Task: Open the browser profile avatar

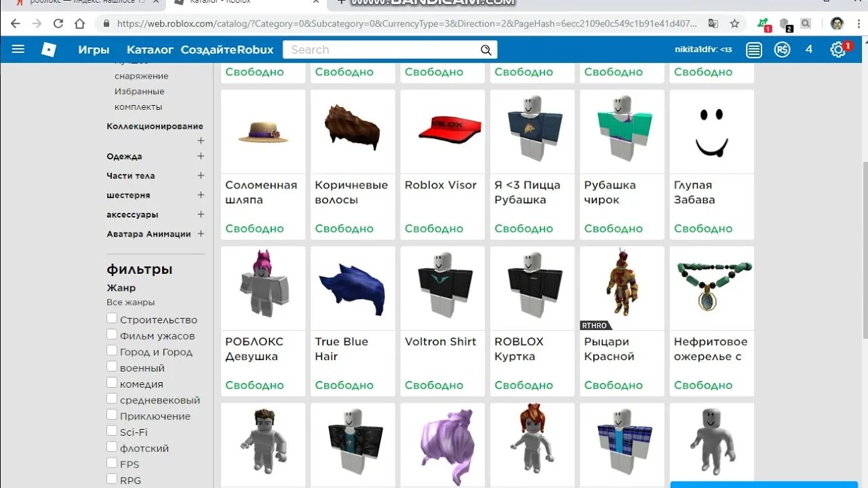Action: [x=837, y=24]
